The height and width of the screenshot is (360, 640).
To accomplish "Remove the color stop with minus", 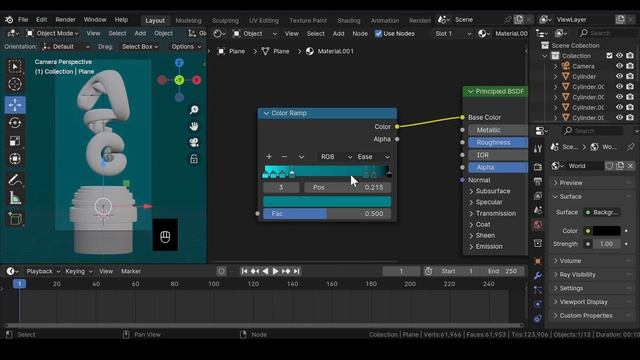I will 284,157.
